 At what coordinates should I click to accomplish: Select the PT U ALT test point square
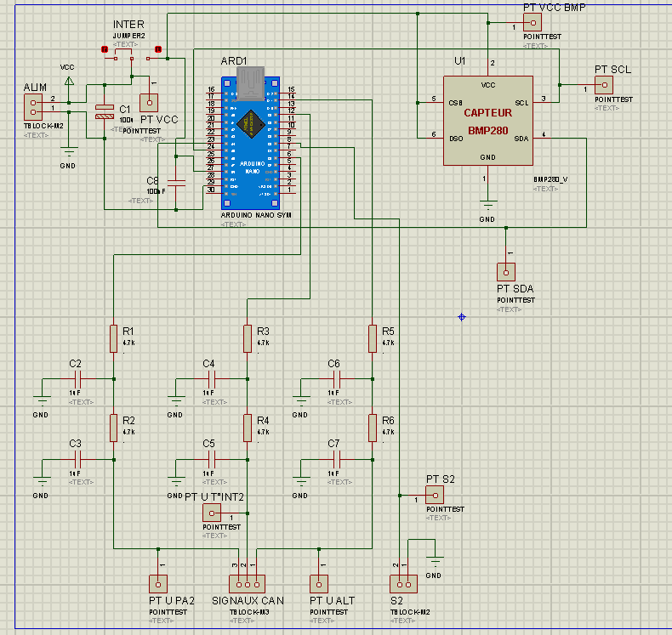pos(319,585)
